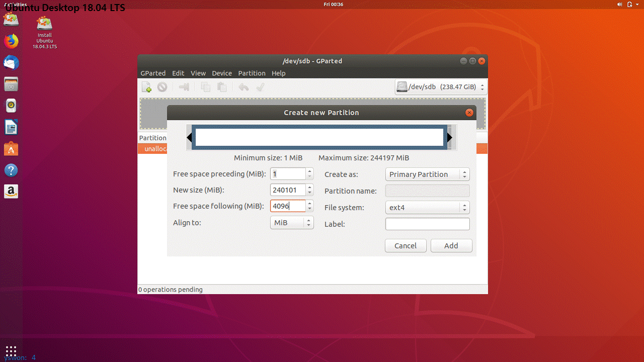Screen dimensions: 644x362
Task: Decrease Free space preceding with down arrow
Action: (310, 177)
